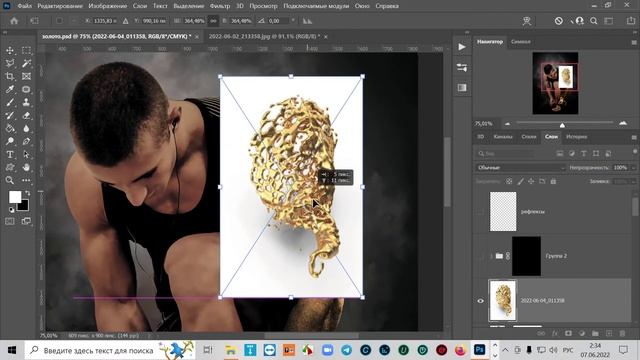The width and height of the screenshot is (640, 360).
Task: Select the Pen tool
Action: [x=26, y=142]
